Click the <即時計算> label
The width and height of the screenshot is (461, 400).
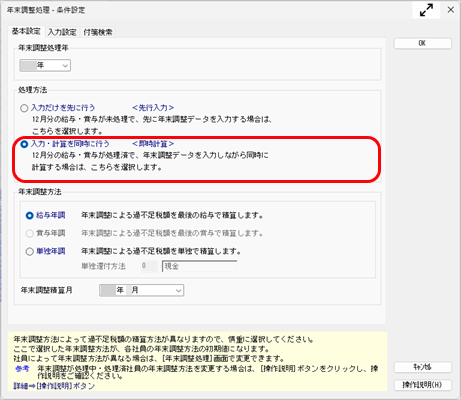point(153,144)
